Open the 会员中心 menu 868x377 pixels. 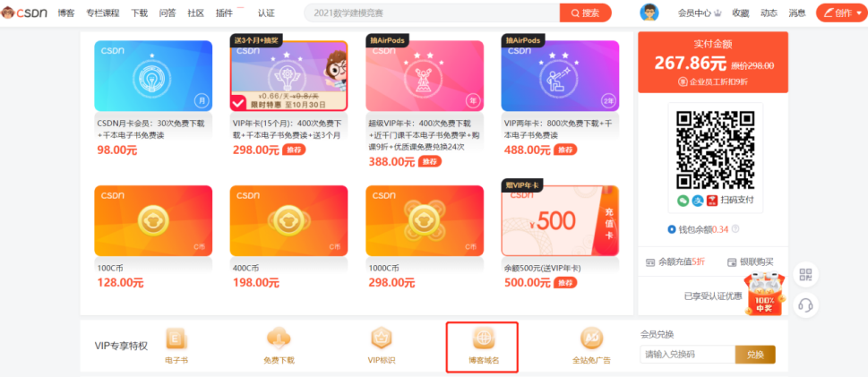[700, 13]
